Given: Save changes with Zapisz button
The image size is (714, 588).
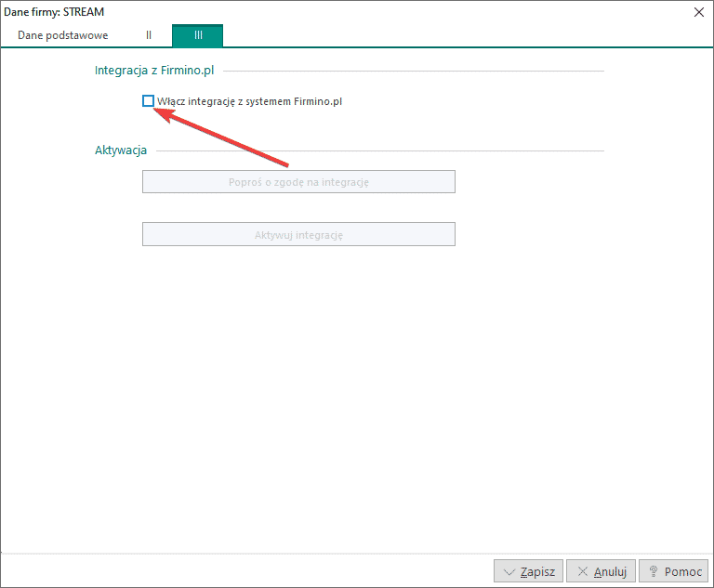Looking at the screenshot, I should click(528, 571).
